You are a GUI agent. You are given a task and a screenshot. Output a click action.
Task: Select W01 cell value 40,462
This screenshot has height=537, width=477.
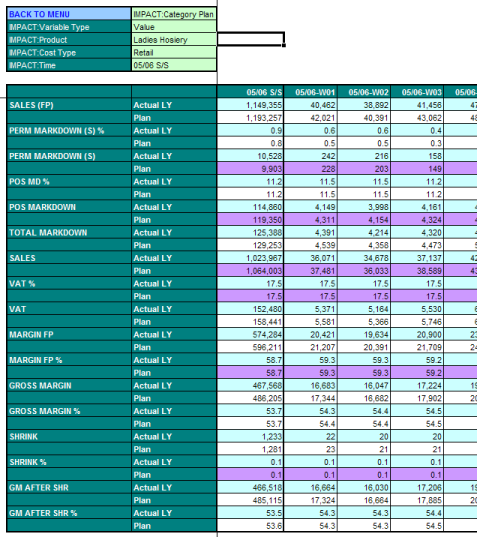311,105
